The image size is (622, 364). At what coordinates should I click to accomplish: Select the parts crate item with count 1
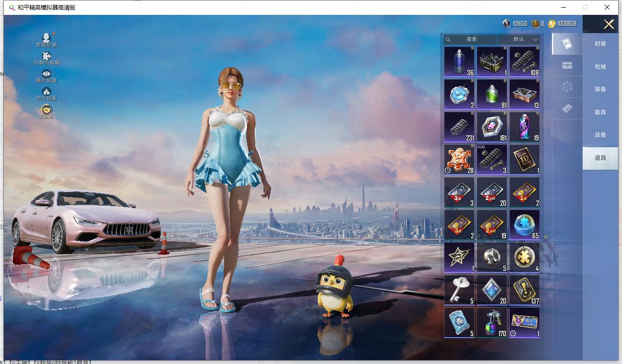[x=492, y=62]
